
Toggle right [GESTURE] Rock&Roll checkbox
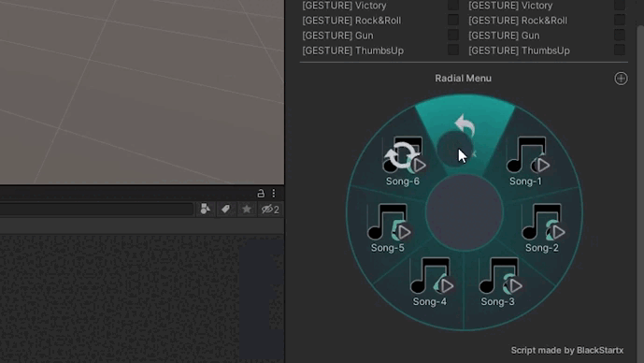pyautogui.click(x=620, y=20)
